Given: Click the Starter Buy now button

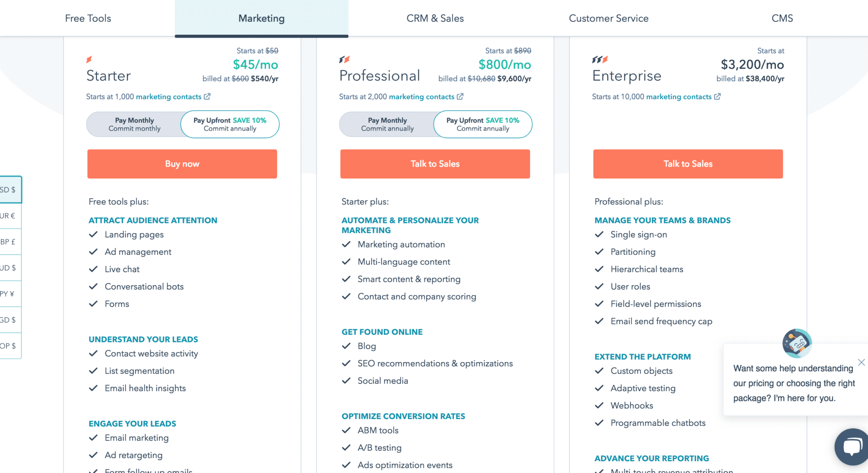Looking at the screenshot, I should point(182,164).
